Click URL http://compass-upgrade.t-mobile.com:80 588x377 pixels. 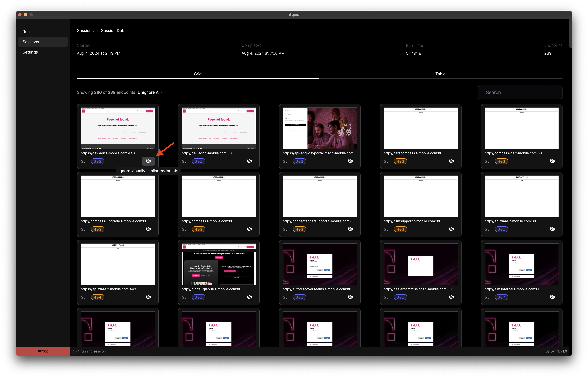pyautogui.click(x=114, y=221)
